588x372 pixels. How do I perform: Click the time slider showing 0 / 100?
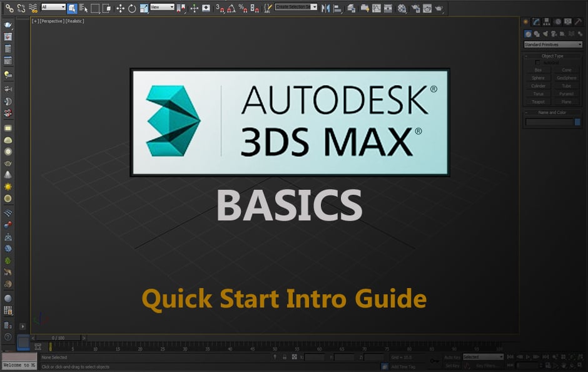pyautogui.click(x=58, y=338)
